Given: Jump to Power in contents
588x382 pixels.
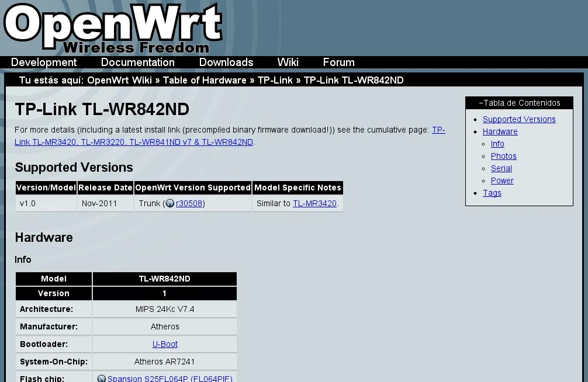Looking at the screenshot, I should 502,180.
